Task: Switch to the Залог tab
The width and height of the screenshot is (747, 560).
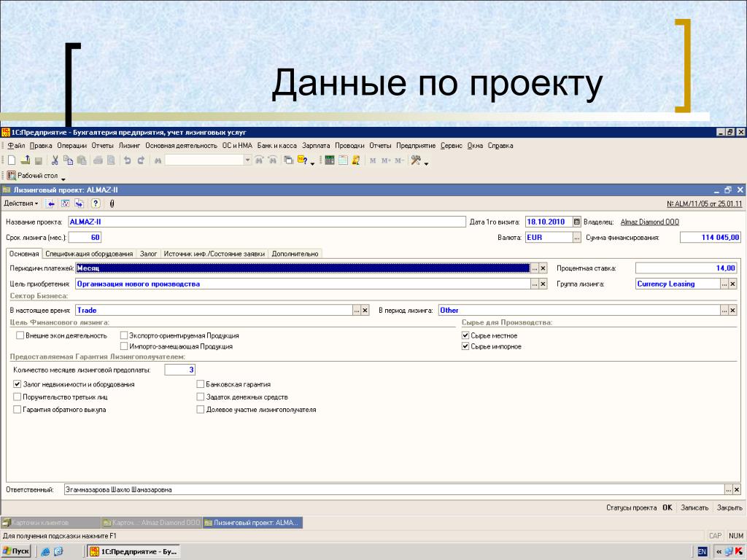Action: click(148, 254)
